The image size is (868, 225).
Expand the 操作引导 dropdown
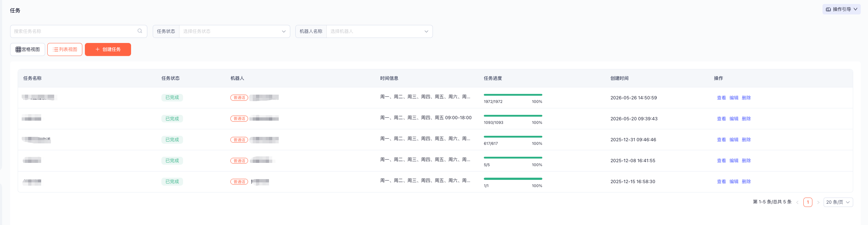(841, 9)
